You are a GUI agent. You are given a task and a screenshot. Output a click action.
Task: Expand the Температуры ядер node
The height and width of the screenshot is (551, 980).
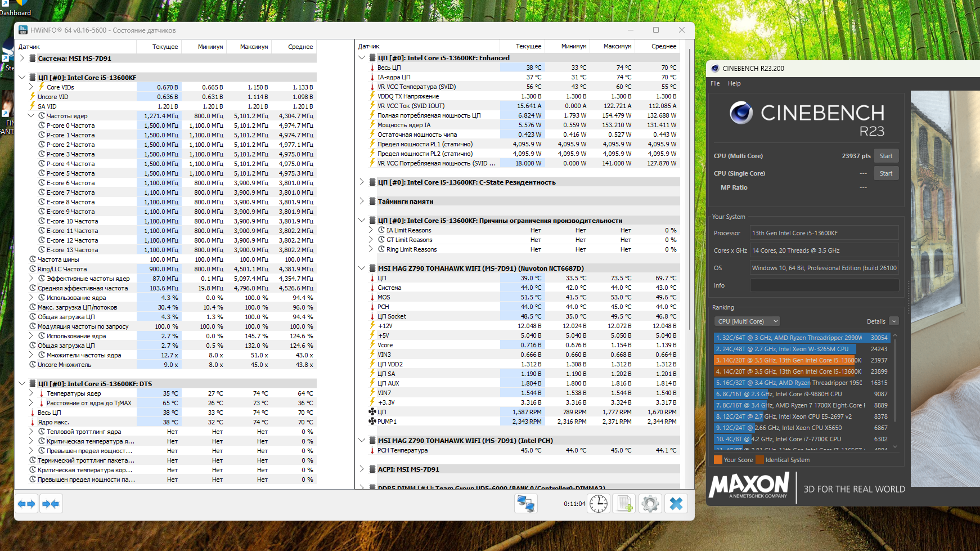pyautogui.click(x=31, y=393)
